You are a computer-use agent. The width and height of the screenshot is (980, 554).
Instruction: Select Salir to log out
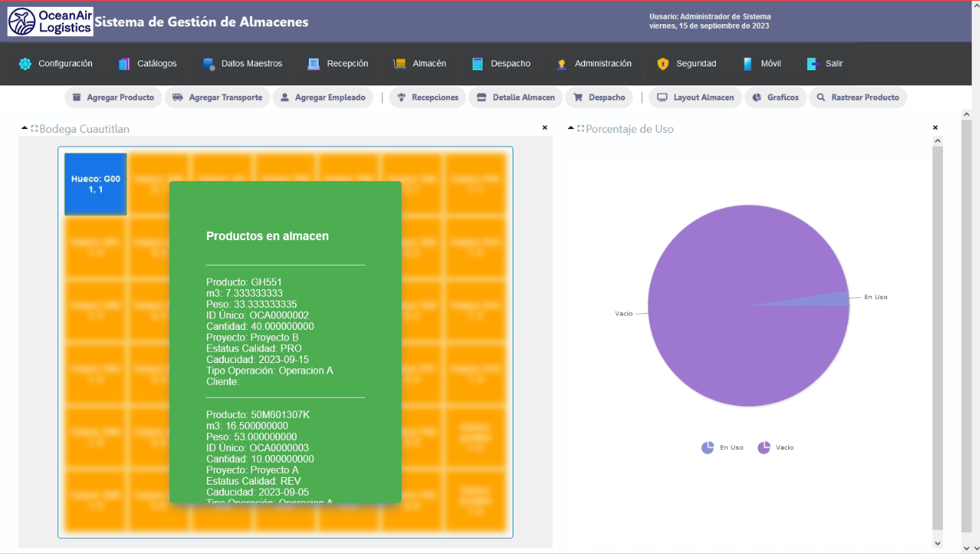point(824,64)
